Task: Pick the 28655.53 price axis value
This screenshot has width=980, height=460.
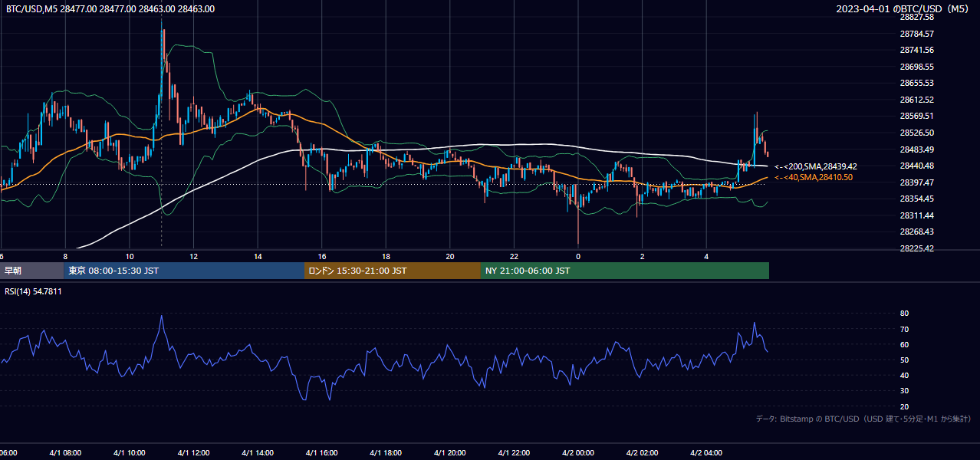Action: tap(916, 83)
